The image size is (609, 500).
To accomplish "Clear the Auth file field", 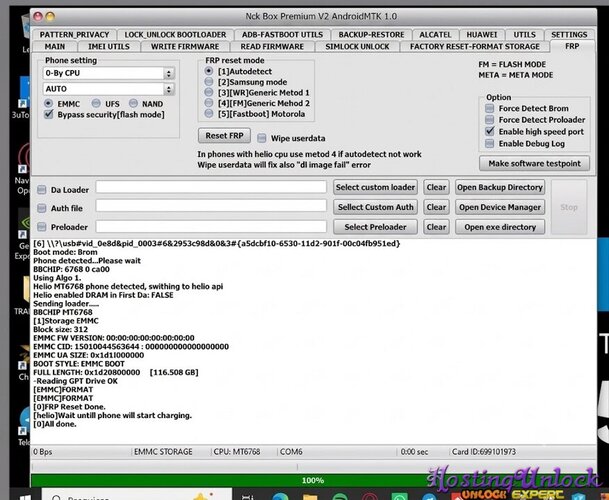I will pos(436,207).
